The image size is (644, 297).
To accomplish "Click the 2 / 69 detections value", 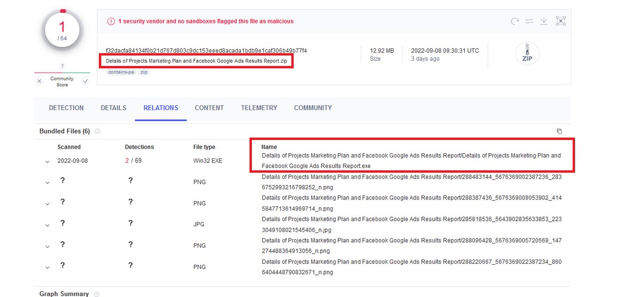I will pyautogui.click(x=133, y=161).
